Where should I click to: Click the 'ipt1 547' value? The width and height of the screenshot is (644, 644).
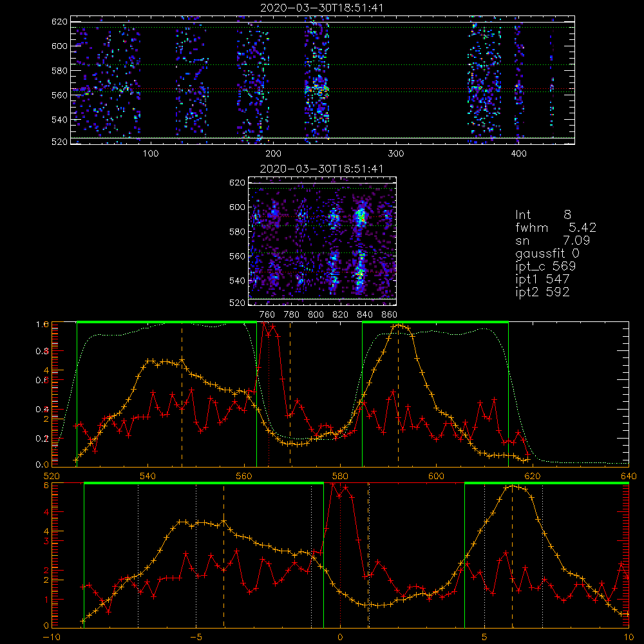pos(542,279)
